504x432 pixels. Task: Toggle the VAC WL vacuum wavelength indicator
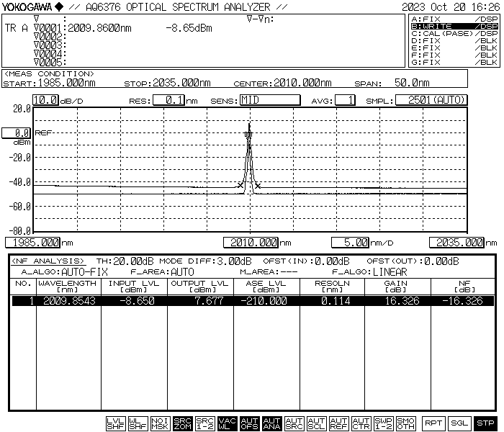click(x=228, y=423)
